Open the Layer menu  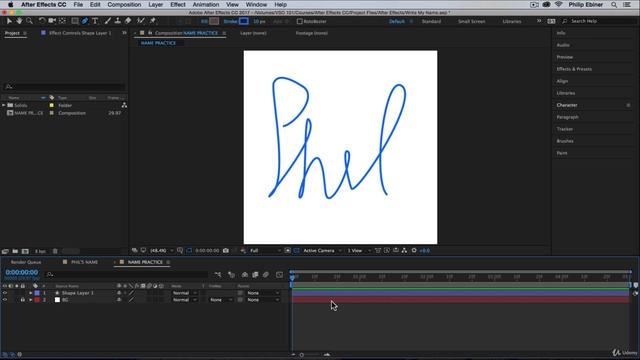(156, 5)
